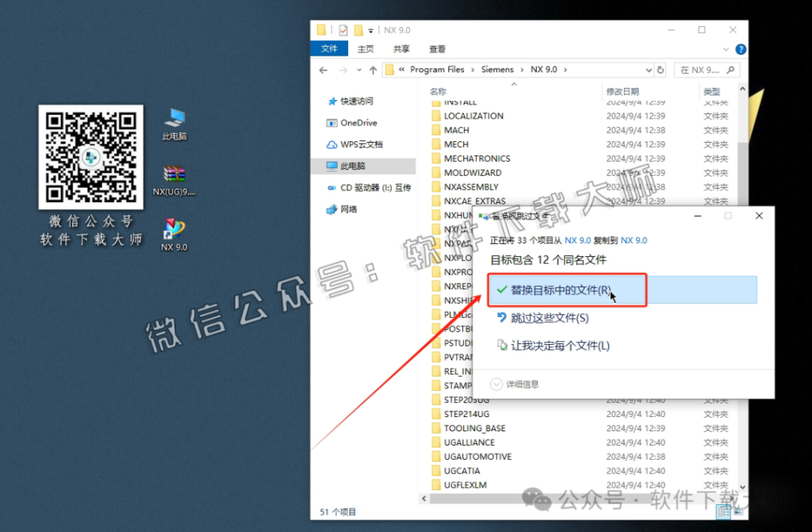
Task: Click the Up one level arrow
Action: click(x=373, y=69)
